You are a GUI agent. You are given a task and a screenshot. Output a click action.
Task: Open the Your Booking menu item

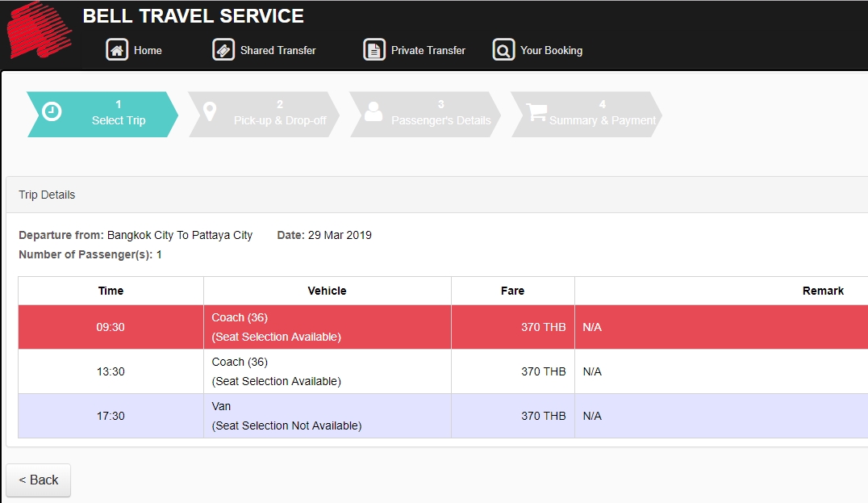(x=551, y=50)
